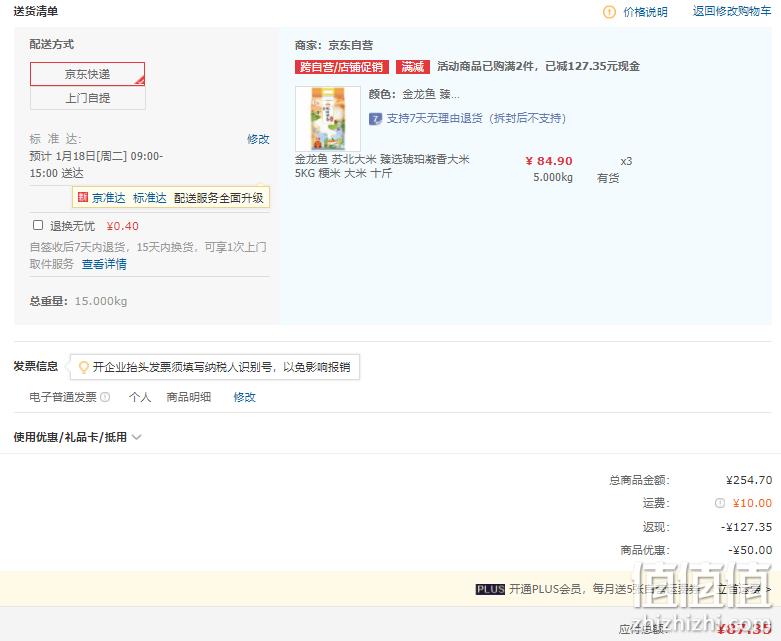Click the 商家：京东自营 label
781x641 pixels.
(334, 45)
